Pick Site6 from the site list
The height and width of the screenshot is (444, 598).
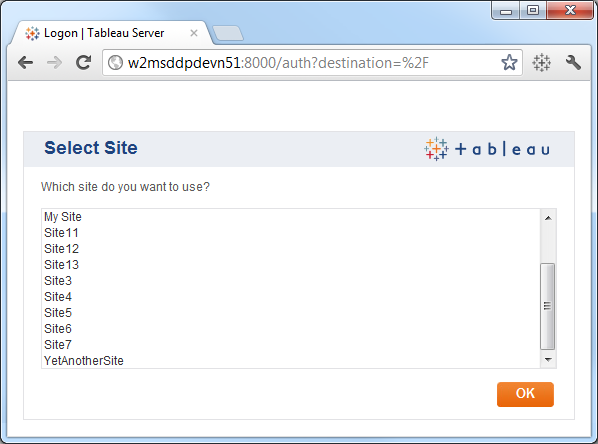pyautogui.click(x=291, y=329)
